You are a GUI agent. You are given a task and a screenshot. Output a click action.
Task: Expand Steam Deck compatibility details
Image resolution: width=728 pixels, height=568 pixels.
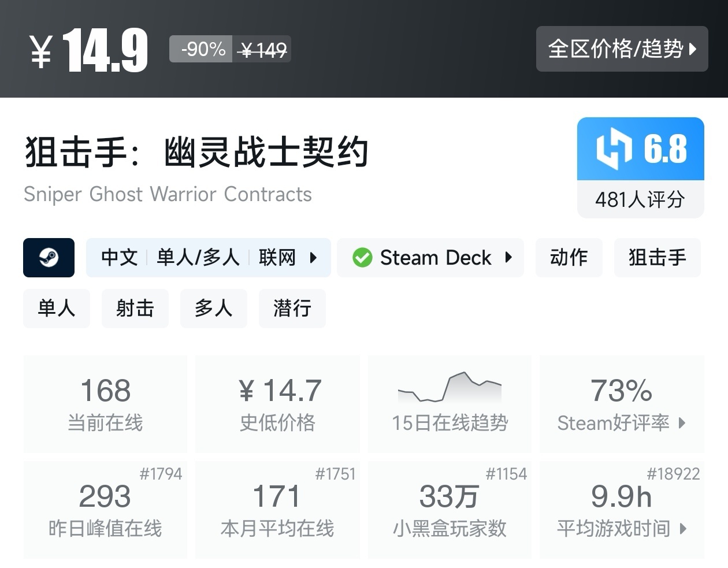[430, 258]
